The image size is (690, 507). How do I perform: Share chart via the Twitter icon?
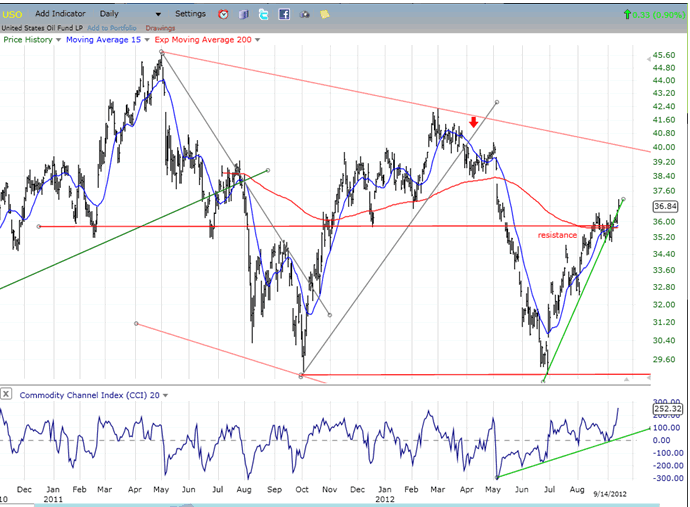click(x=264, y=15)
